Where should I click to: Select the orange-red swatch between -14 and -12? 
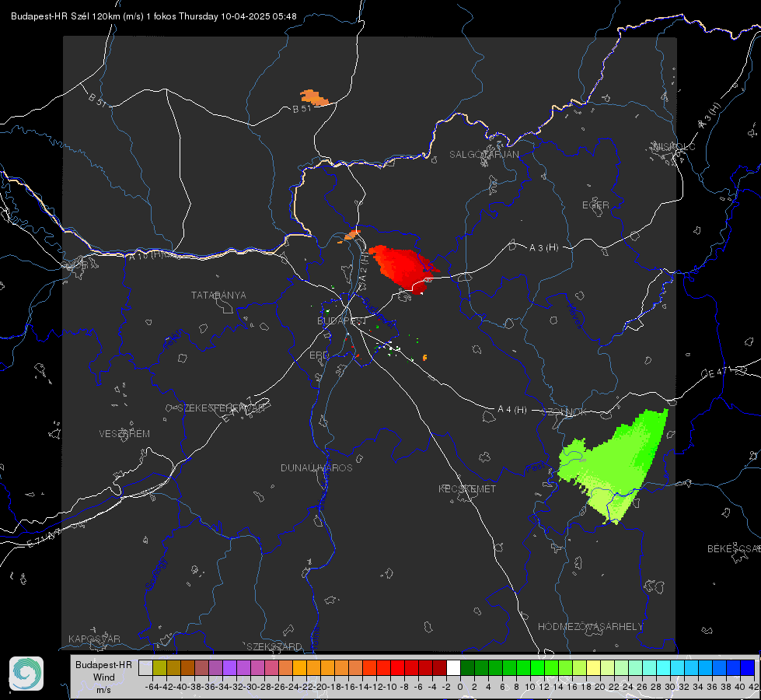pos(369,667)
